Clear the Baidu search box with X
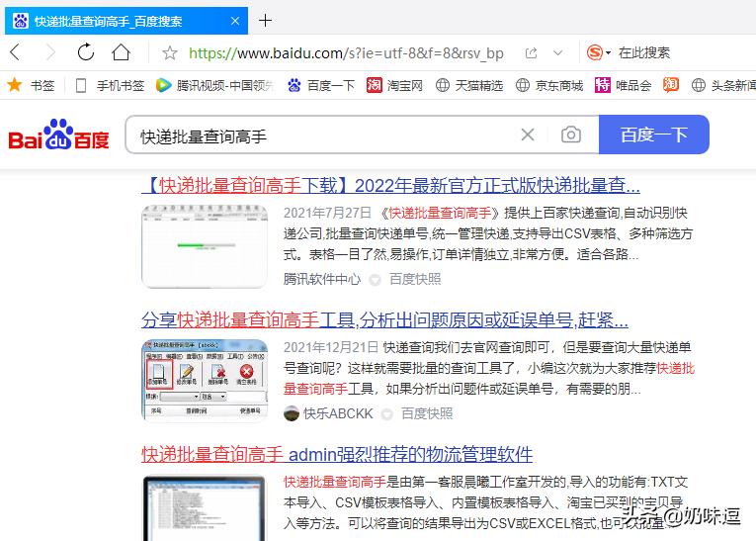 click(x=528, y=135)
